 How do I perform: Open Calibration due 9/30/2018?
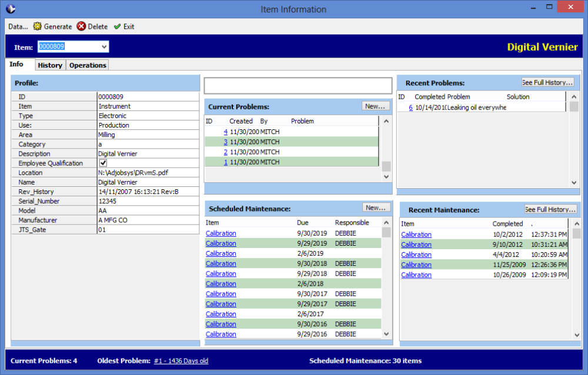(x=221, y=264)
